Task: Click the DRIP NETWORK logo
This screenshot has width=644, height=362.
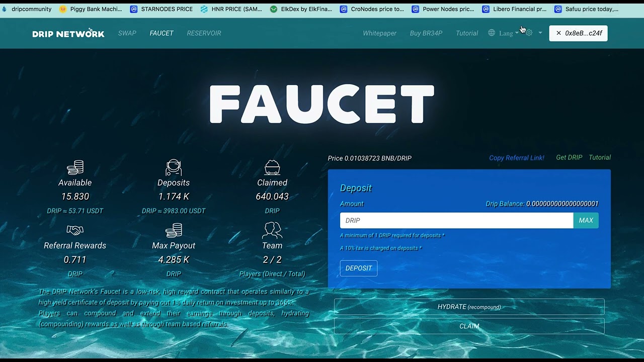Action: click(x=68, y=33)
